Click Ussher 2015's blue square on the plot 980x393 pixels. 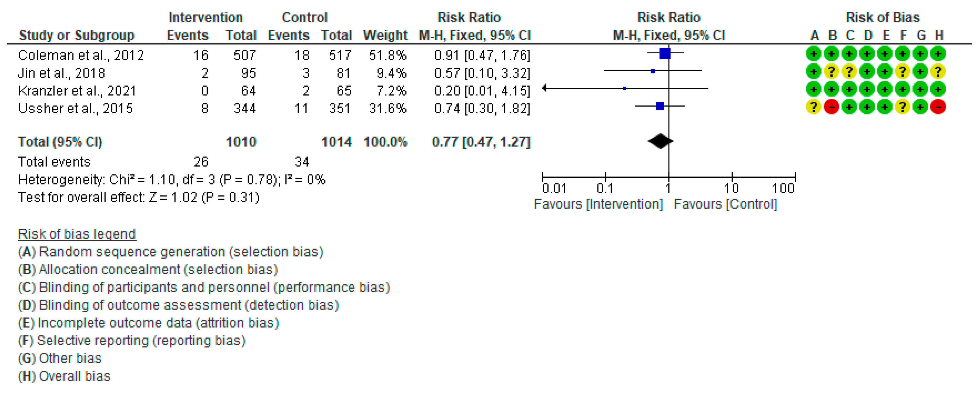tap(660, 106)
